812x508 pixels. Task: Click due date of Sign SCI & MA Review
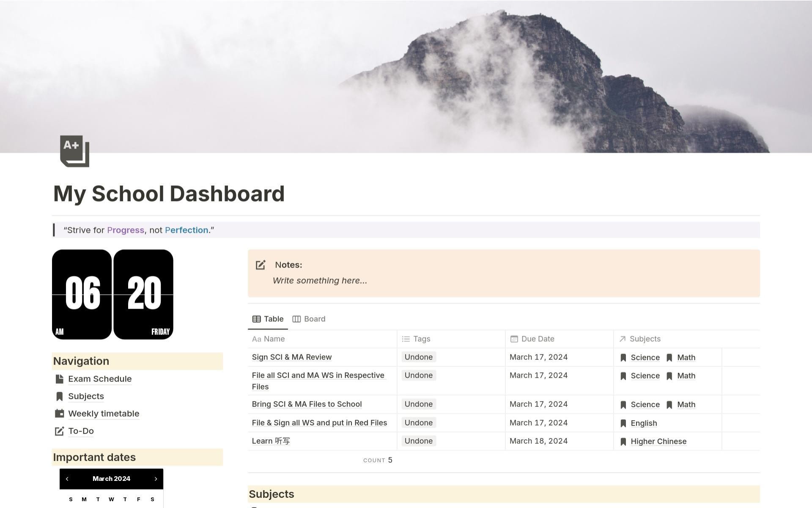538,357
